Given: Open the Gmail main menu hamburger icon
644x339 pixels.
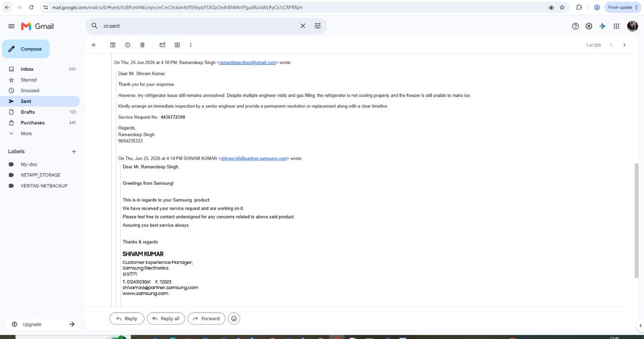Looking at the screenshot, I should [11, 26].
